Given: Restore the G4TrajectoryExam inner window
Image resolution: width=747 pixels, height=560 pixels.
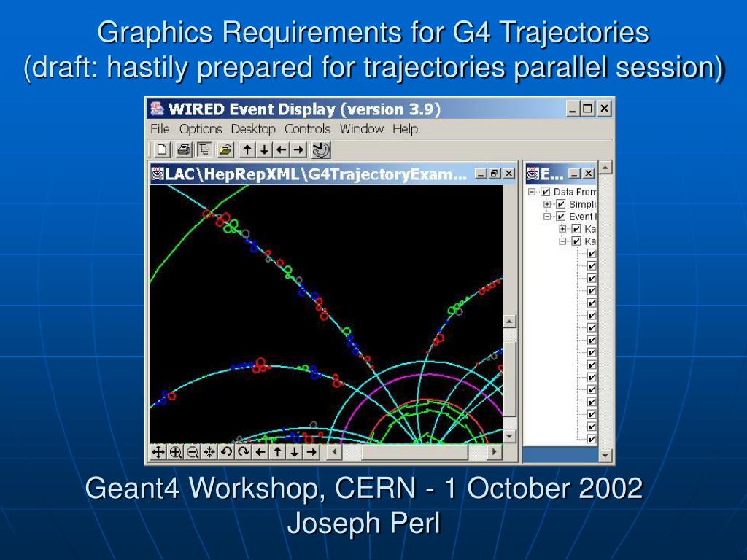Looking at the screenshot, I should point(495,174).
